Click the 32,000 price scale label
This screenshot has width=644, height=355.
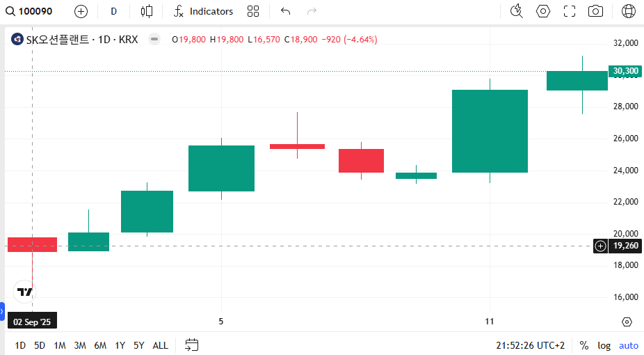[x=625, y=43]
